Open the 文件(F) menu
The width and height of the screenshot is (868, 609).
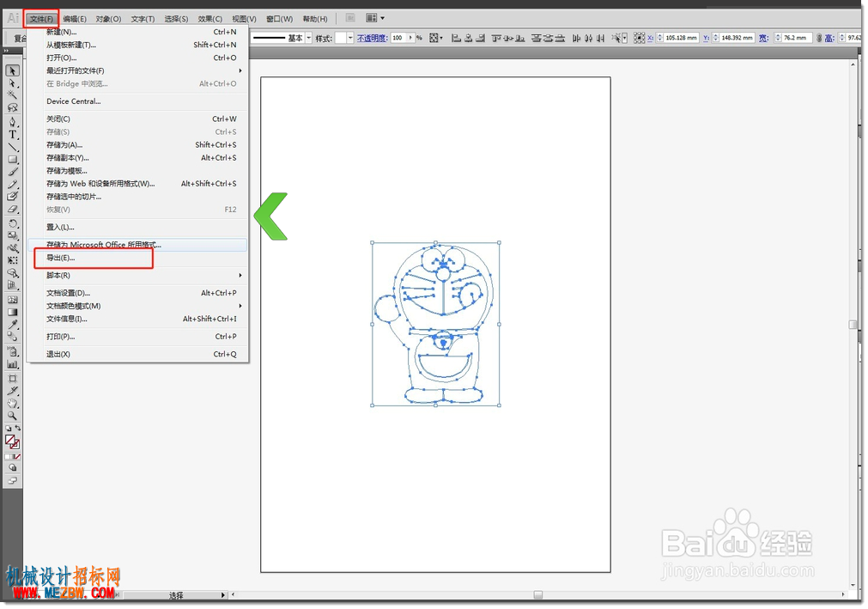pyautogui.click(x=41, y=19)
